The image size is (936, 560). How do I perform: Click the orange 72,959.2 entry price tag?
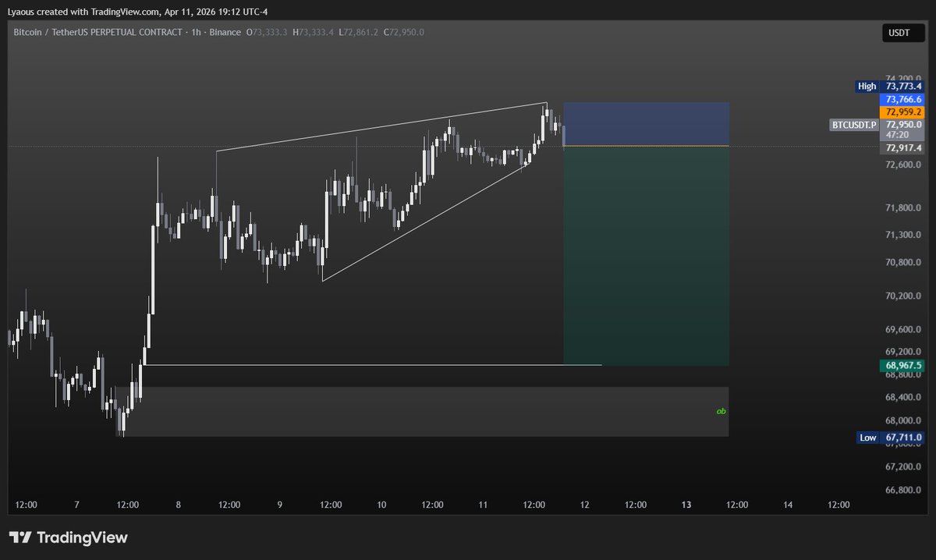coord(903,112)
